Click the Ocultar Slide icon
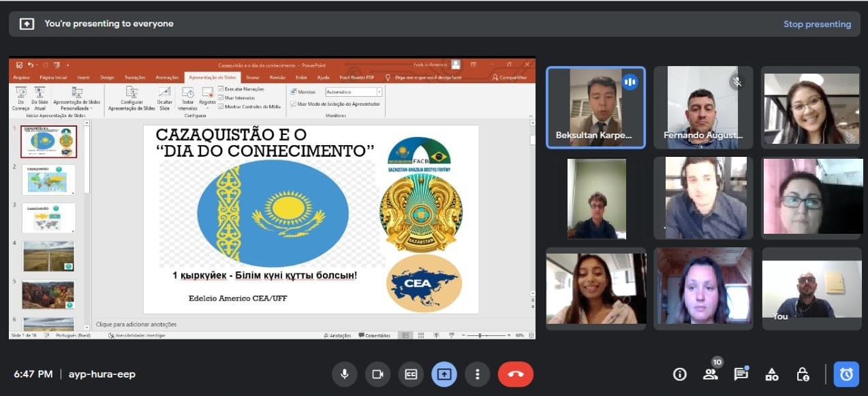The height and width of the screenshot is (396, 868). pyautogui.click(x=164, y=98)
